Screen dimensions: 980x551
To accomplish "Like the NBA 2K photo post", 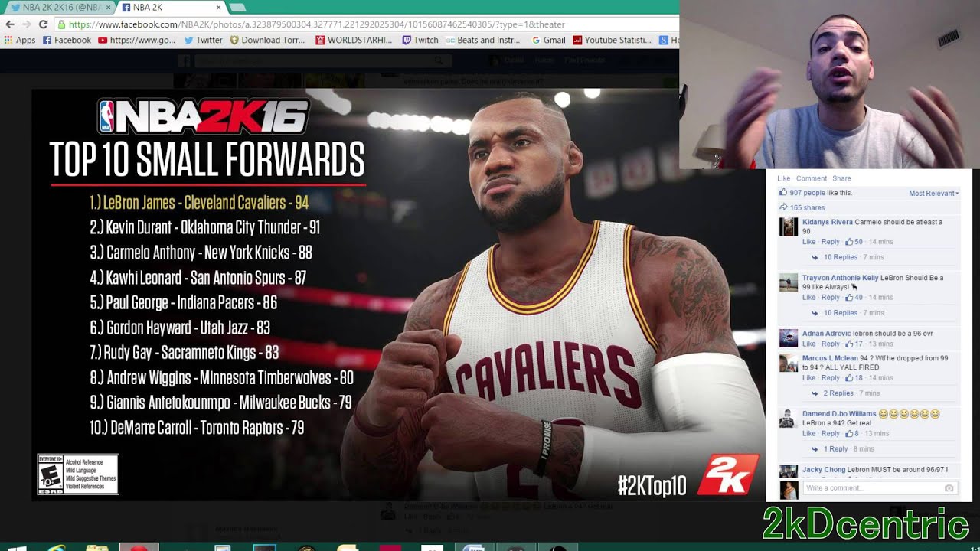I will point(783,178).
